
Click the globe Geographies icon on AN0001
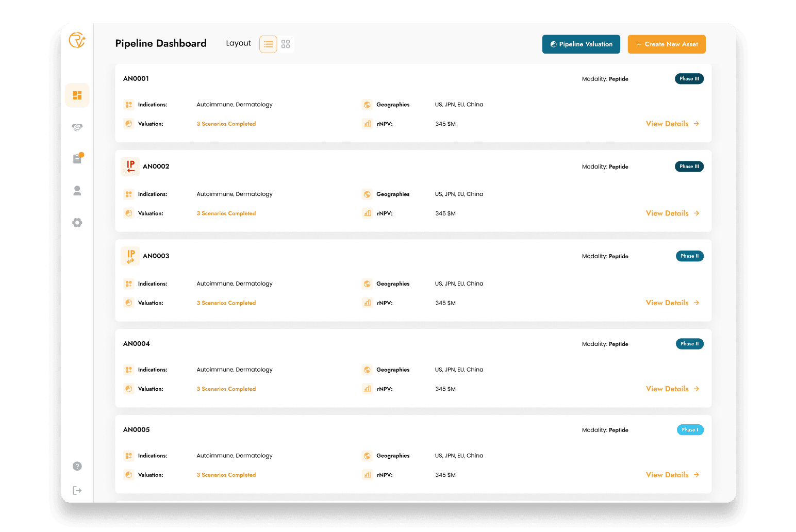point(367,105)
